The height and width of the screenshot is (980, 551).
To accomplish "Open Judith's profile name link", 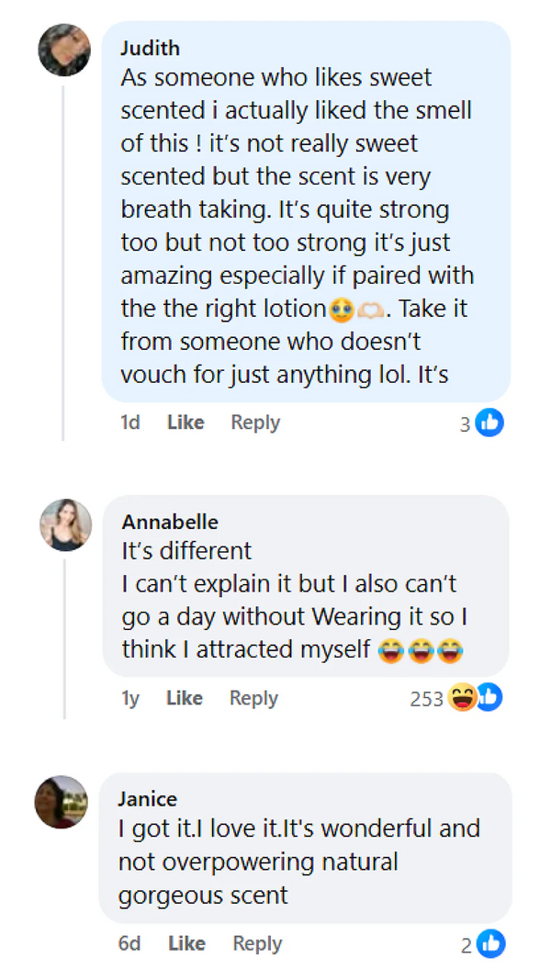I will tap(151, 48).
